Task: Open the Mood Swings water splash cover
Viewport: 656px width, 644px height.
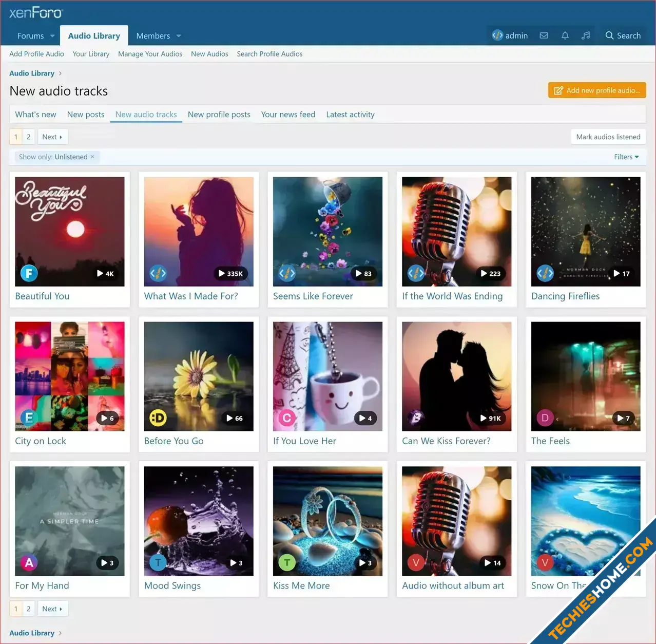Action: pyautogui.click(x=199, y=521)
